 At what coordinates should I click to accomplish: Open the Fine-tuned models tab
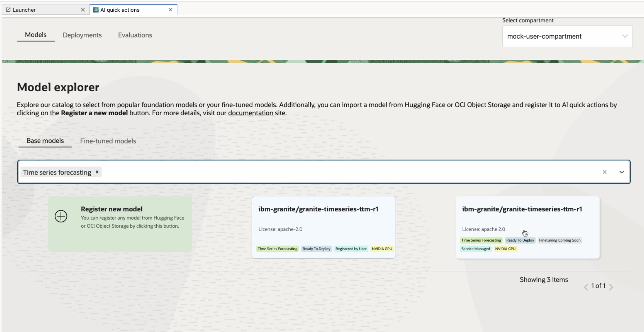point(108,141)
